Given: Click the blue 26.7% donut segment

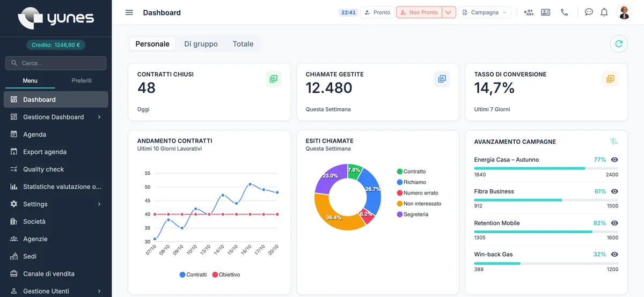Looking at the screenshot, I should (x=371, y=189).
